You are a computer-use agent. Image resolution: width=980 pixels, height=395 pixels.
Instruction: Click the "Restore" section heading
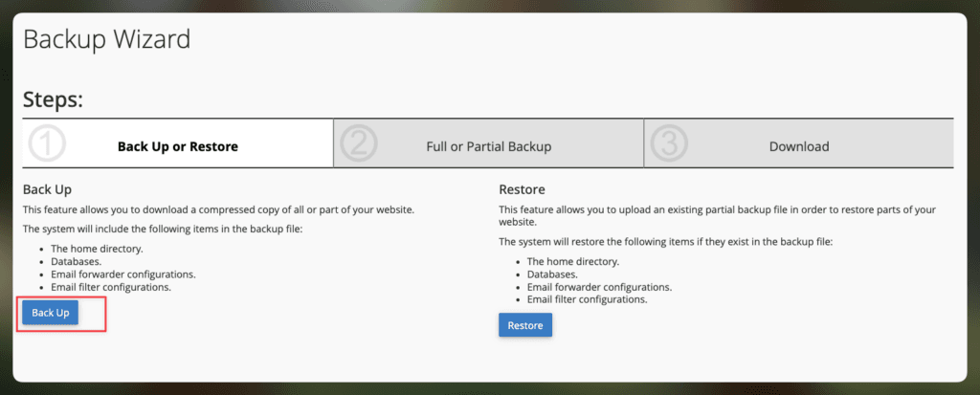[x=522, y=189]
